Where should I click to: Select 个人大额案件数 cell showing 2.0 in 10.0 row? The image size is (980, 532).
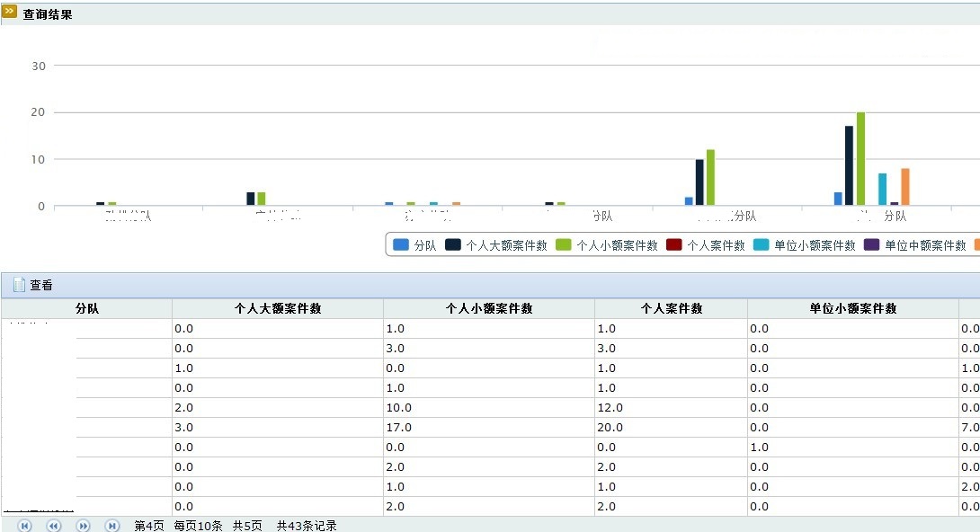[x=278, y=407]
